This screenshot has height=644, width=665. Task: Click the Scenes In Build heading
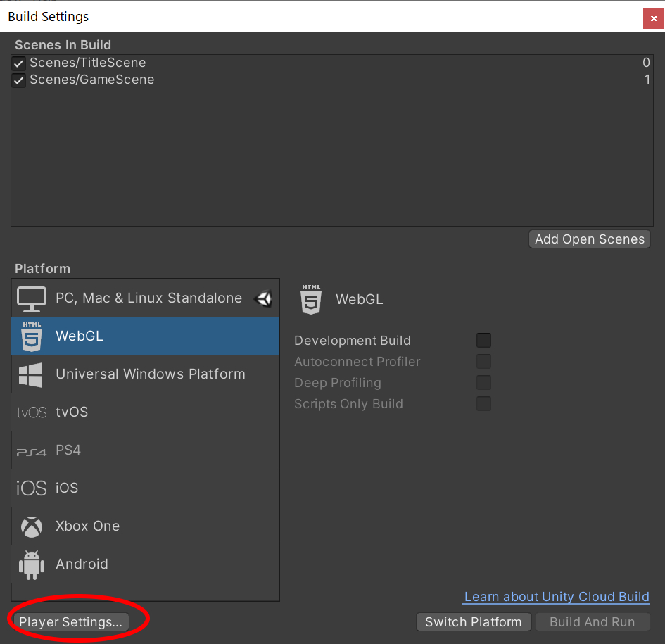tap(63, 45)
